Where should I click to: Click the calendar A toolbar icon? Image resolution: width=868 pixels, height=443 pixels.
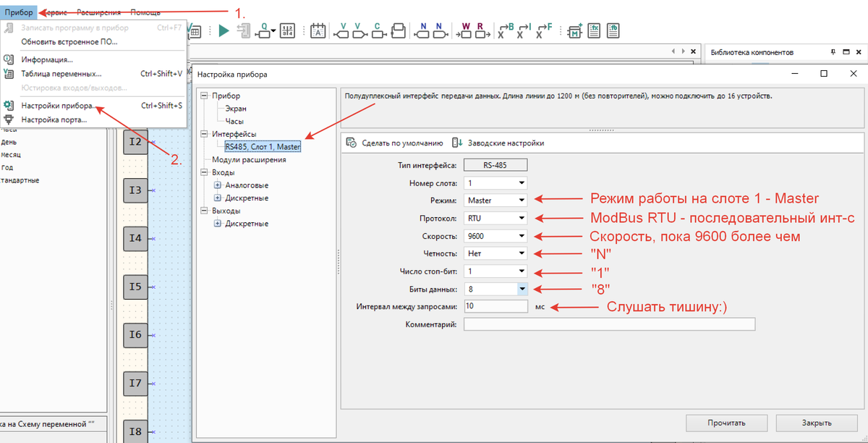(318, 30)
